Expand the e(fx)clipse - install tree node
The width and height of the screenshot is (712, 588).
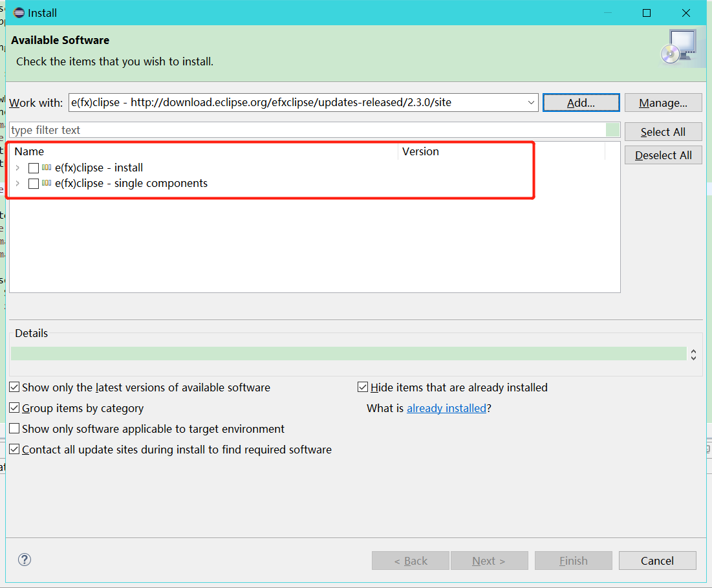17,167
